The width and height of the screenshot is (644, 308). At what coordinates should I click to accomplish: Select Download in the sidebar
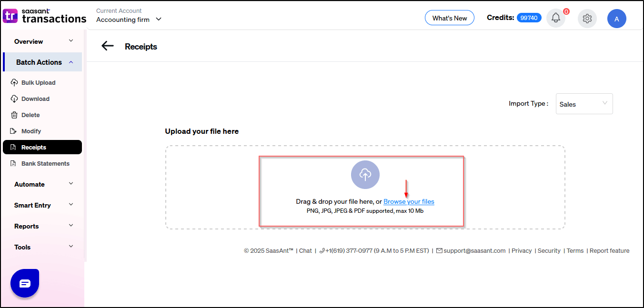point(35,99)
